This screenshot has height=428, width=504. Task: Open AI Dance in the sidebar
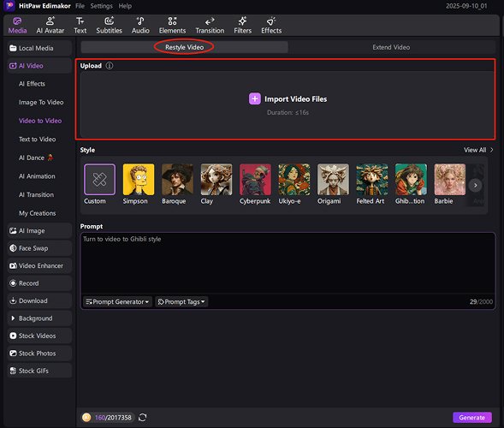click(x=36, y=158)
